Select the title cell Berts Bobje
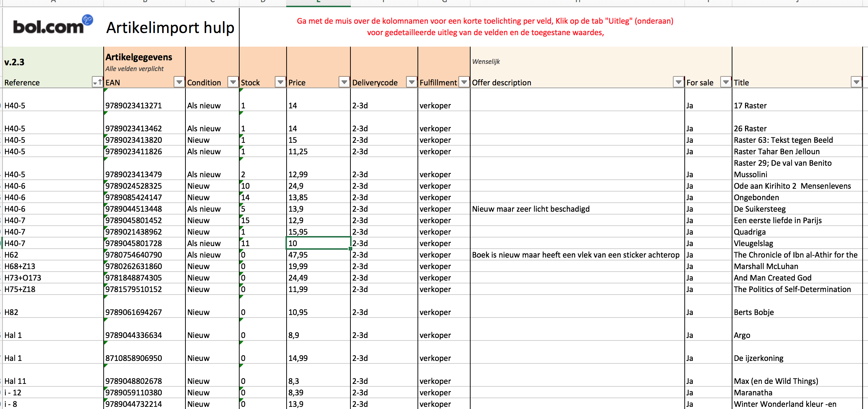Image resolution: width=868 pixels, height=409 pixels. pyautogui.click(x=797, y=306)
